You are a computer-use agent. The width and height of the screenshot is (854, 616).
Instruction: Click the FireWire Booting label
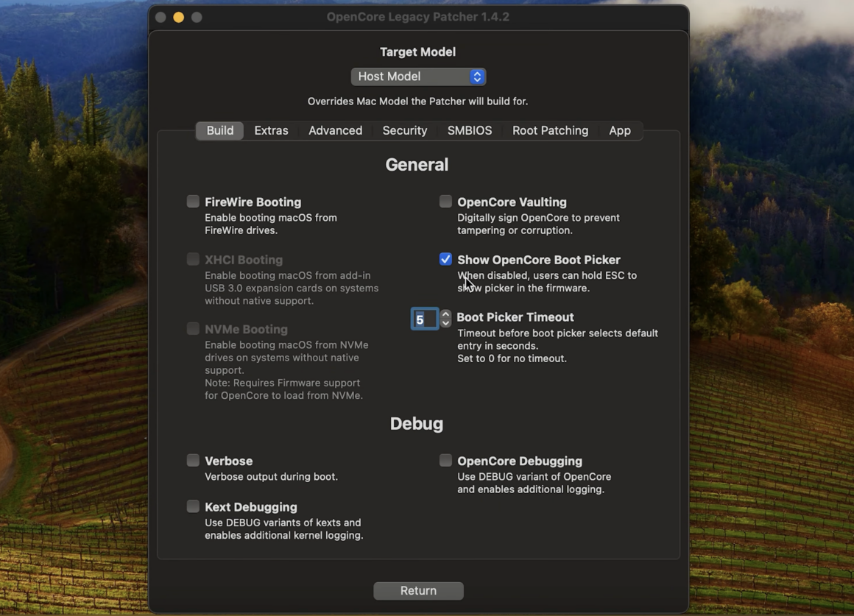253,202
